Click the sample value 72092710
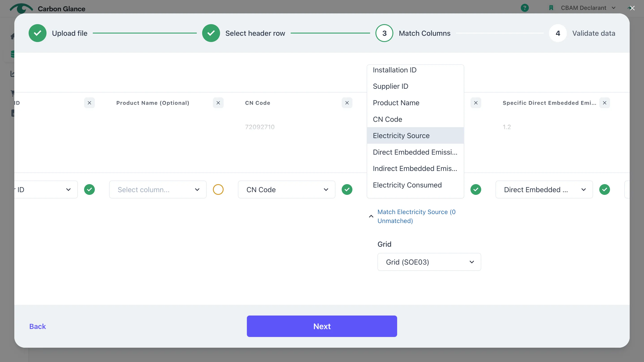The width and height of the screenshot is (644, 362). 260,127
